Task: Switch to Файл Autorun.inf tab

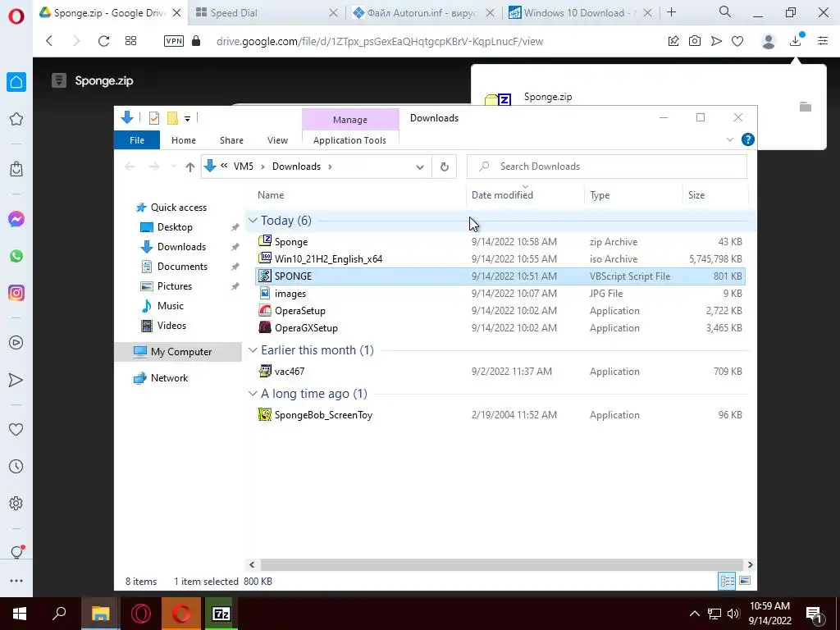Action: [422, 13]
